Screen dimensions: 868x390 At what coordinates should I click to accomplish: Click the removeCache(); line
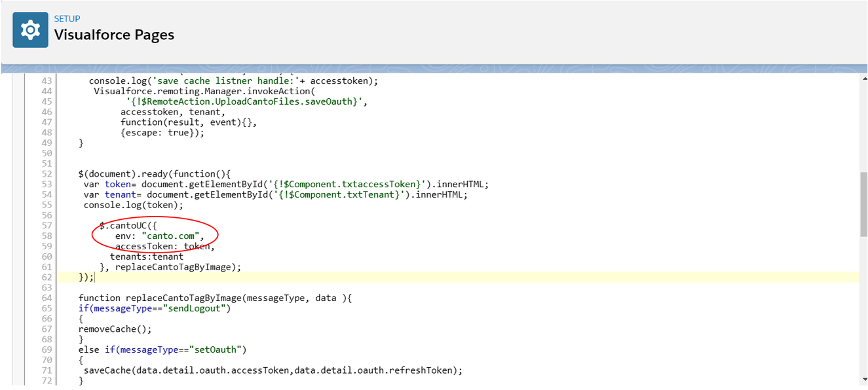(x=115, y=329)
